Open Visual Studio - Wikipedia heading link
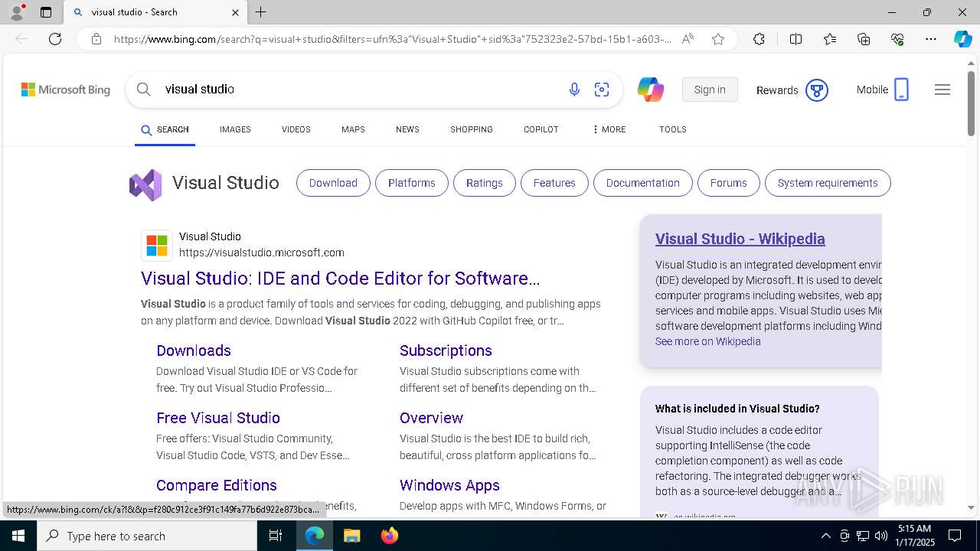Viewport: 980px width, 551px height. (740, 239)
